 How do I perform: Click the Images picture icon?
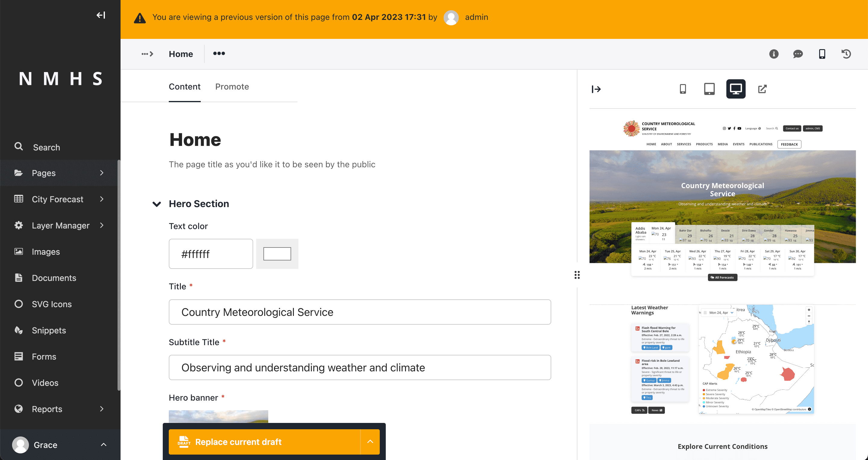coord(18,251)
